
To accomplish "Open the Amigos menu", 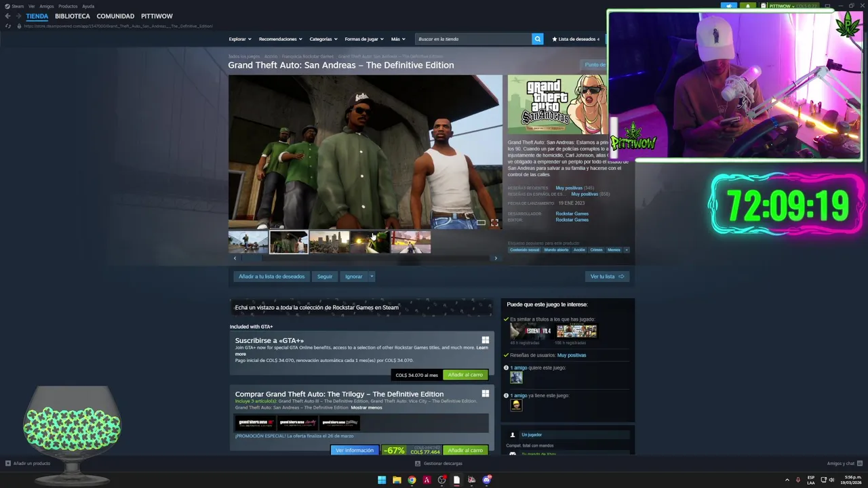I will [47, 6].
